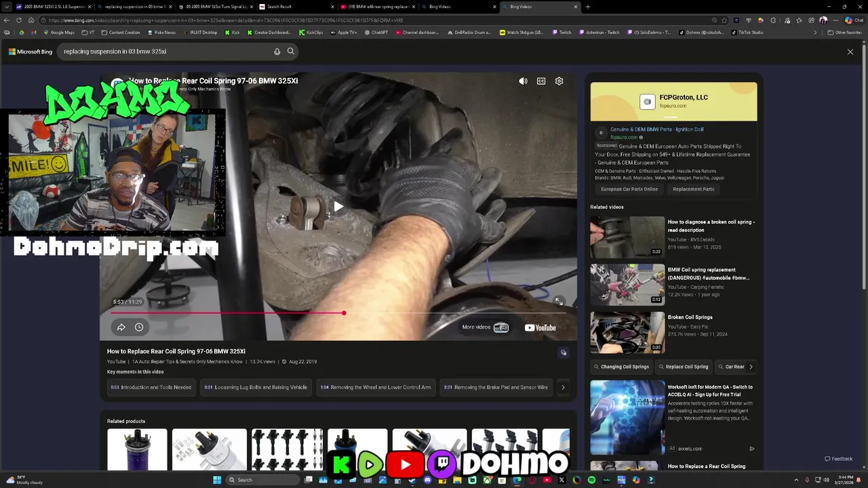
Task: Jump to Removing the Brake Pad moment
Action: pos(496,388)
